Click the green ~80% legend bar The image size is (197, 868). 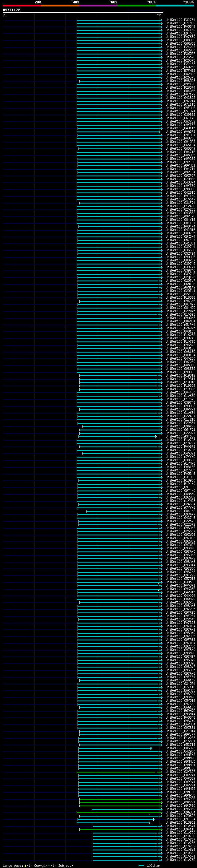(137, 6)
